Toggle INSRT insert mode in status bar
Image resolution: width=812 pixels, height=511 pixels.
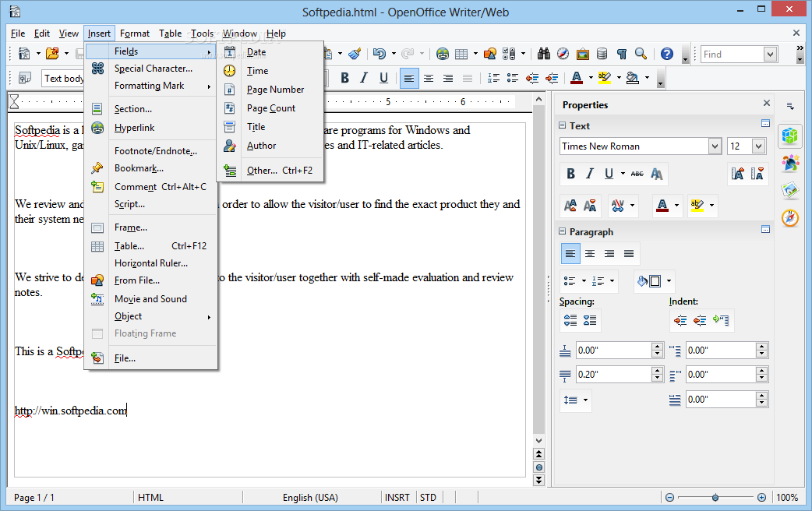pyautogui.click(x=397, y=498)
